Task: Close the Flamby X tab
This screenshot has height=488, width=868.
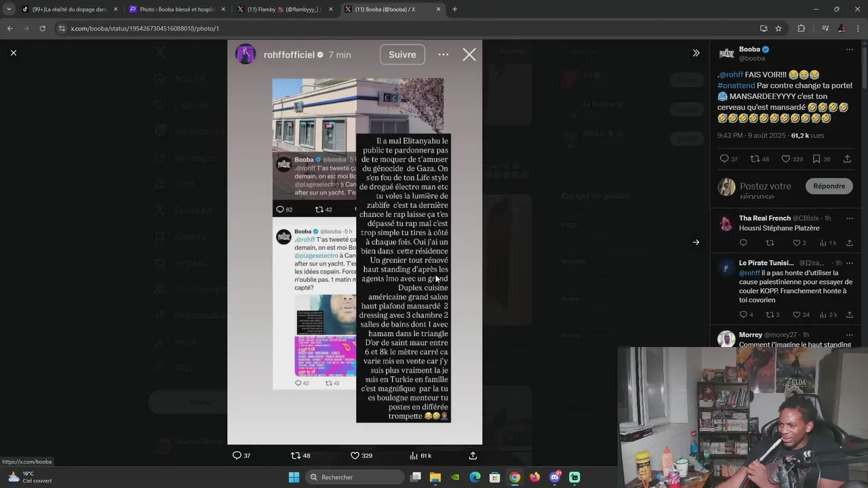Action: click(331, 9)
